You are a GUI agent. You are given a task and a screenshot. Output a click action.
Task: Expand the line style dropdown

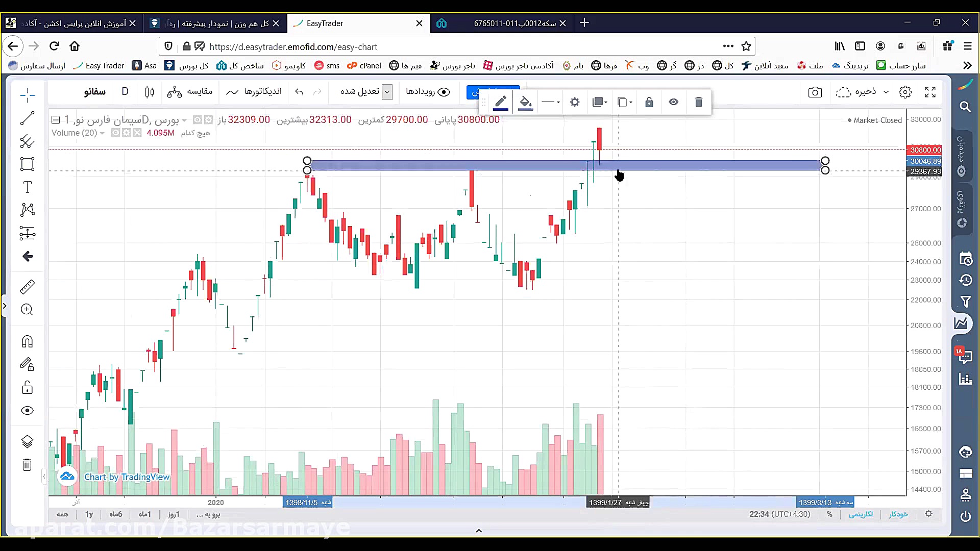click(551, 102)
